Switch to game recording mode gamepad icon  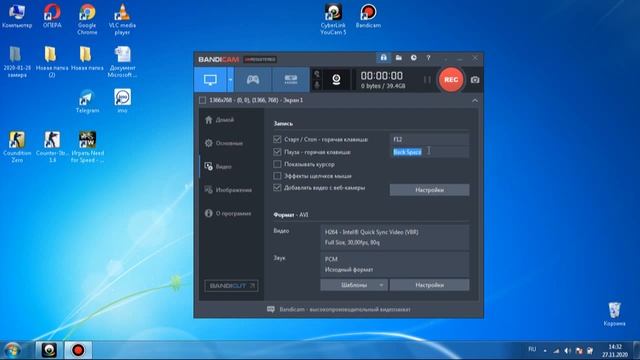pos(253,80)
